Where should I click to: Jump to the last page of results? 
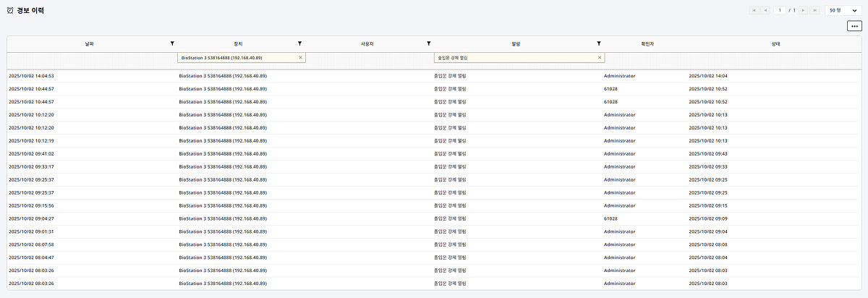point(814,10)
